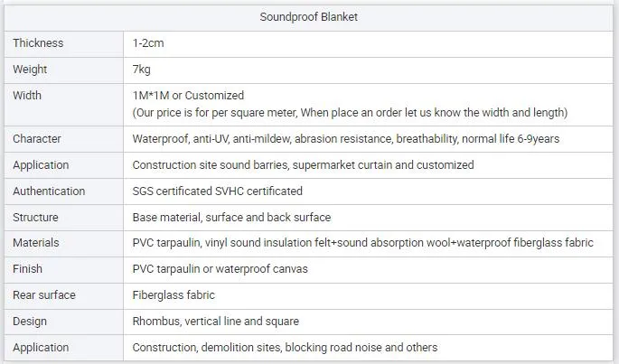
Task: Click the 1M*1M or Customized text
Action: 188,96
